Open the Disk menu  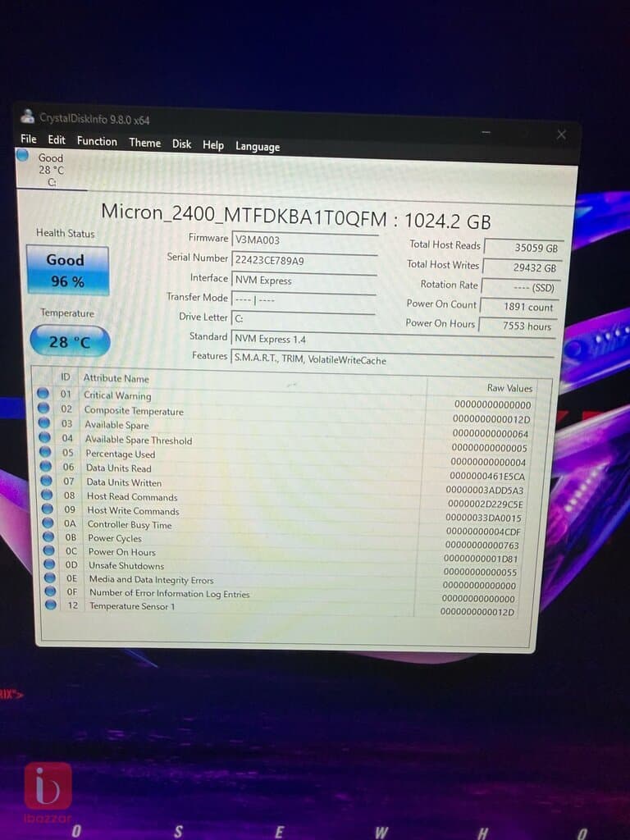(181, 144)
